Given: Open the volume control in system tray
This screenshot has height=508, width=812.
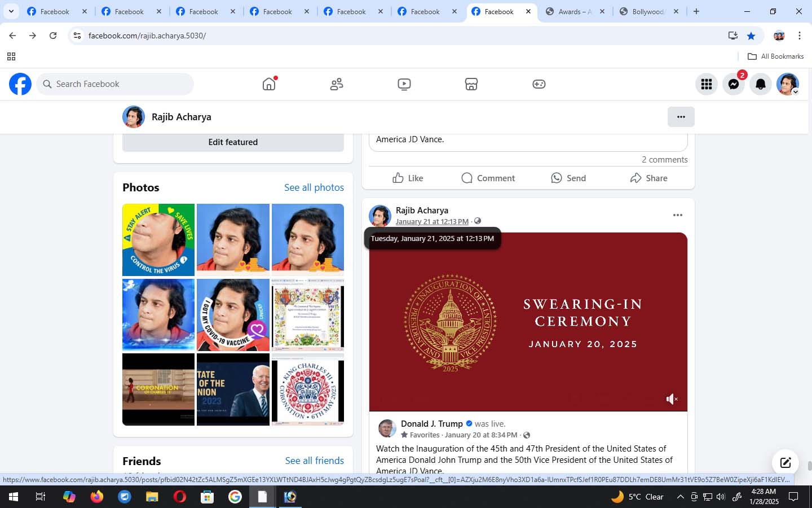Looking at the screenshot, I should [721, 497].
